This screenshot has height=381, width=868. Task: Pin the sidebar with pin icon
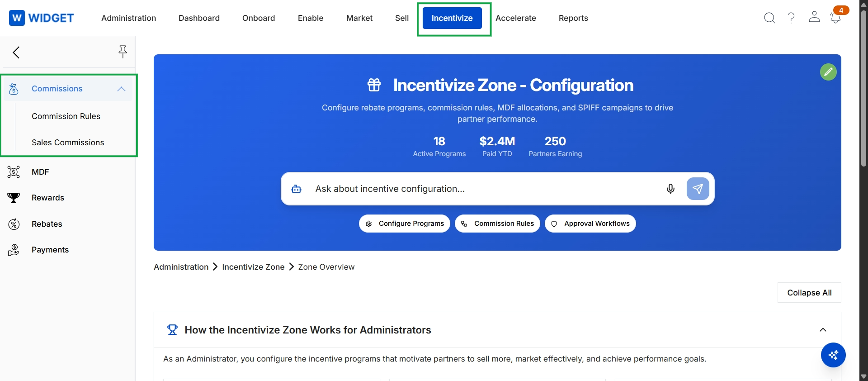(123, 52)
